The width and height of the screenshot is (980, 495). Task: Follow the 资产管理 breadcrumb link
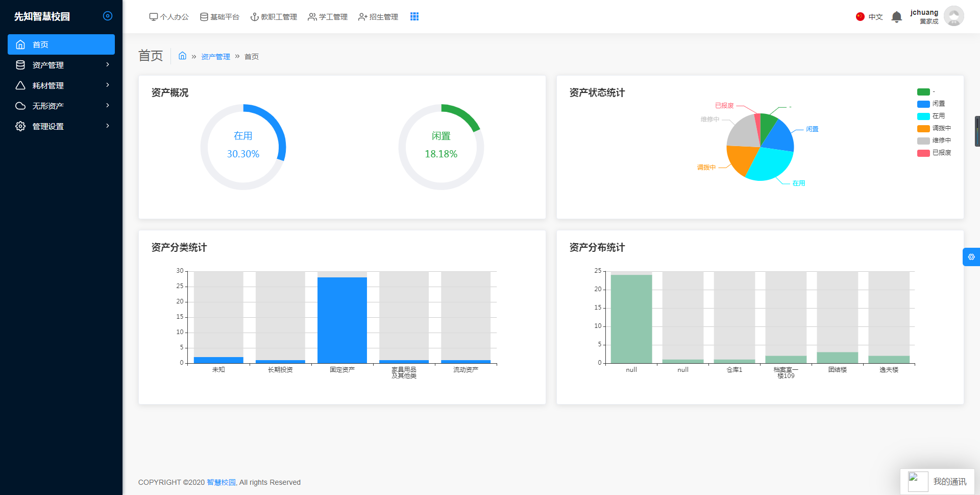(x=215, y=57)
